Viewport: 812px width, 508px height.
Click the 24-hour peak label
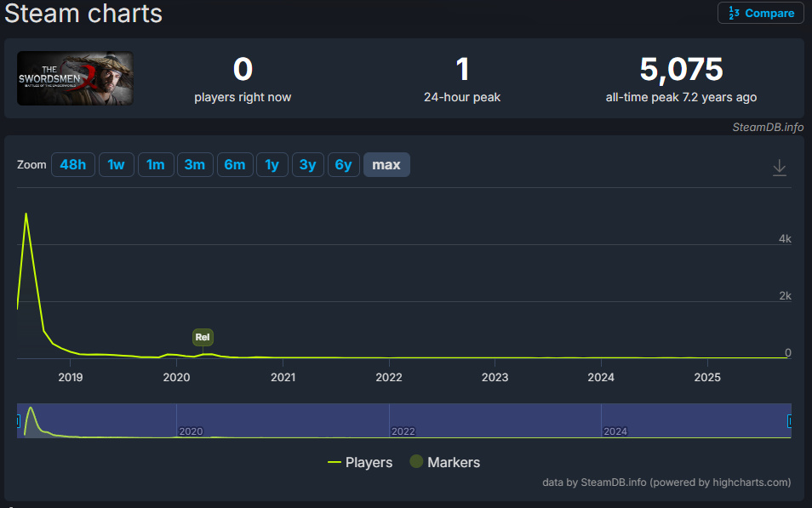pos(462,97)
